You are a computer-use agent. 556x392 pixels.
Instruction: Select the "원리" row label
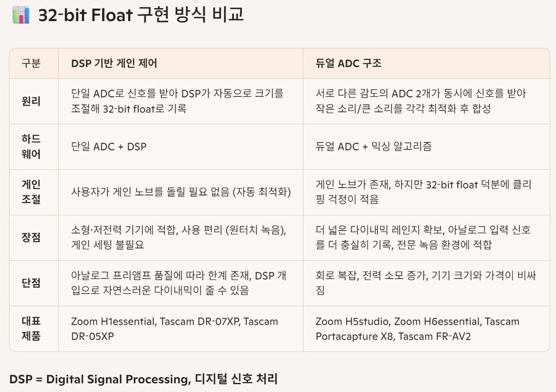click(x=31, y=101)
